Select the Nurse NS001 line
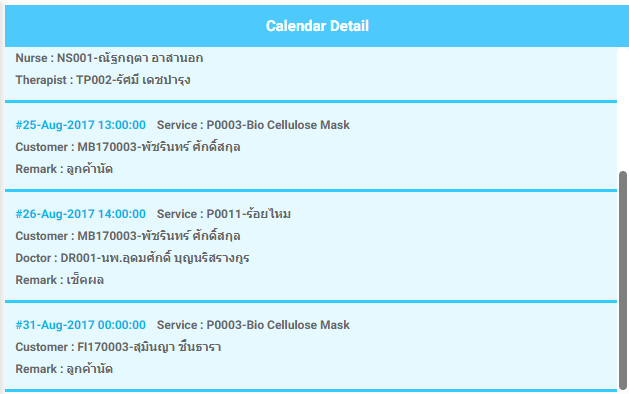Image resolution: width=629 pixels, height=394 pixels. tap(109, 59)
